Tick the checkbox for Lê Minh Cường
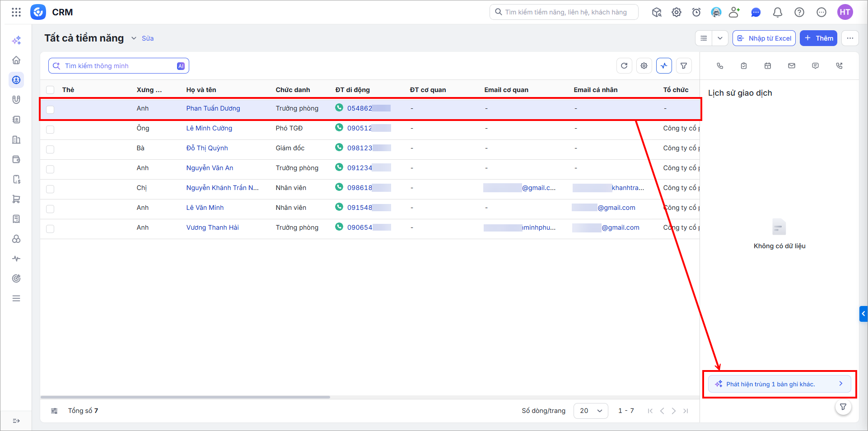 click(50, 130)
